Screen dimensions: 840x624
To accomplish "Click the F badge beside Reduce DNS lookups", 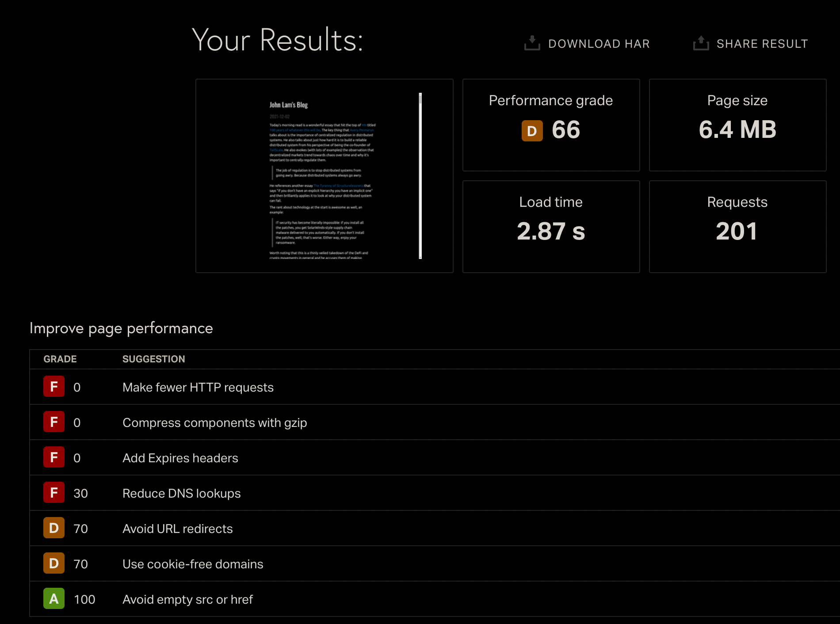I will coord(54,493).
